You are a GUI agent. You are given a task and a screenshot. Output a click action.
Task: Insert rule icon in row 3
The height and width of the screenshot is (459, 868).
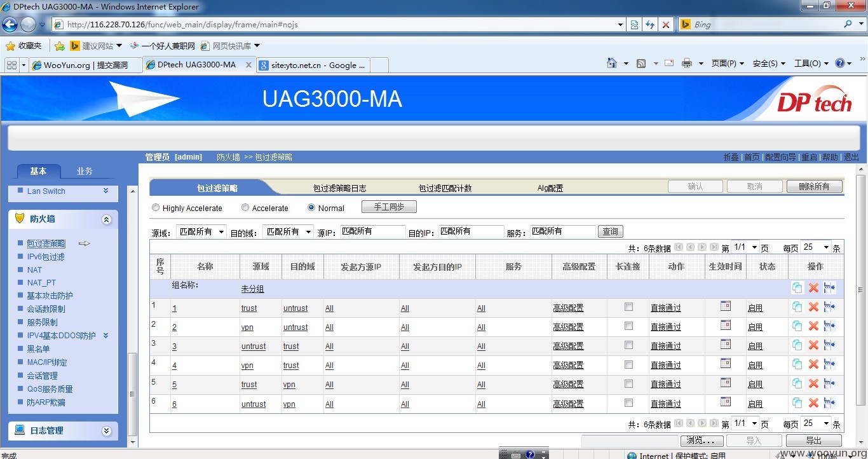829,345
